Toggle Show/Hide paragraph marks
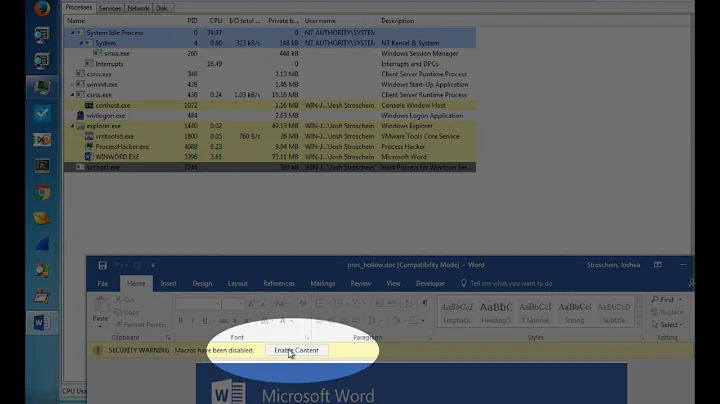 coord(425,303)
